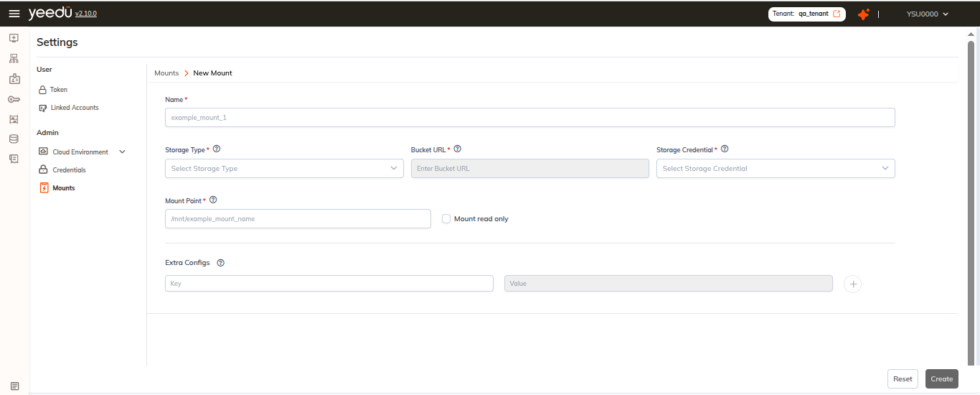Image resolution: width=980 pixels, height=395 pixels.
Task: Click the extra config Key field
Action: point(329,284)
